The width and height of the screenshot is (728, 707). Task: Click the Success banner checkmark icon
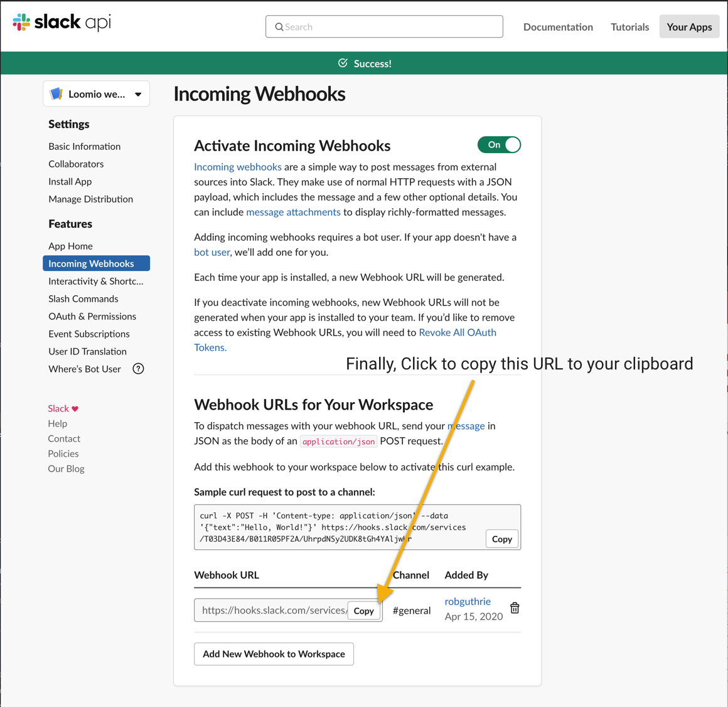343,63
